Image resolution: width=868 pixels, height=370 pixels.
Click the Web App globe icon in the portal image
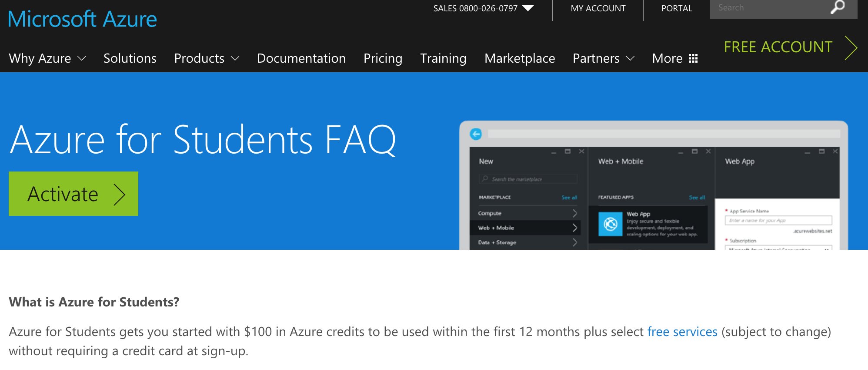[611, 224]
